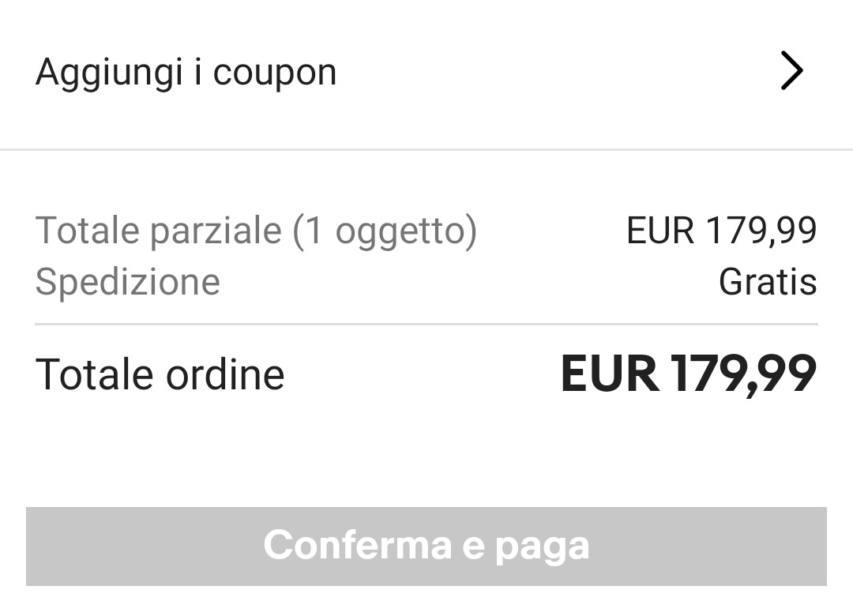
Task: Click the subtotal amount EUR 179,99
Action: [x=721, y=231]
